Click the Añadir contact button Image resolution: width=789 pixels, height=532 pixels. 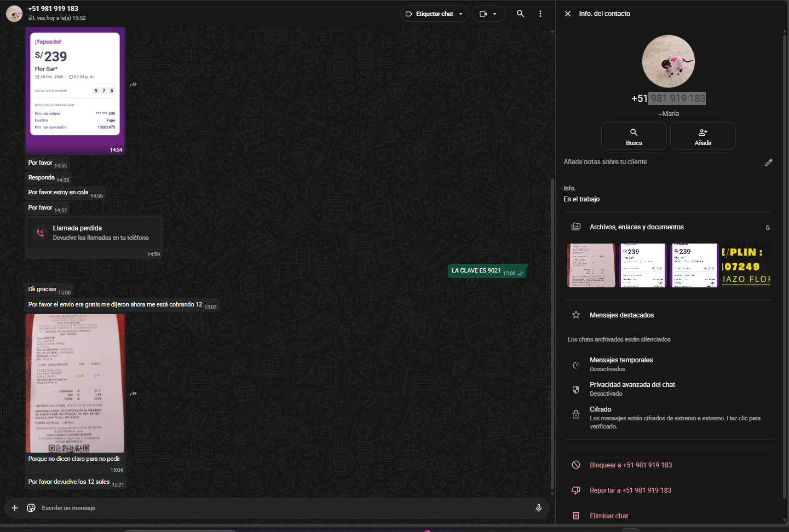(x=702, y=136)
